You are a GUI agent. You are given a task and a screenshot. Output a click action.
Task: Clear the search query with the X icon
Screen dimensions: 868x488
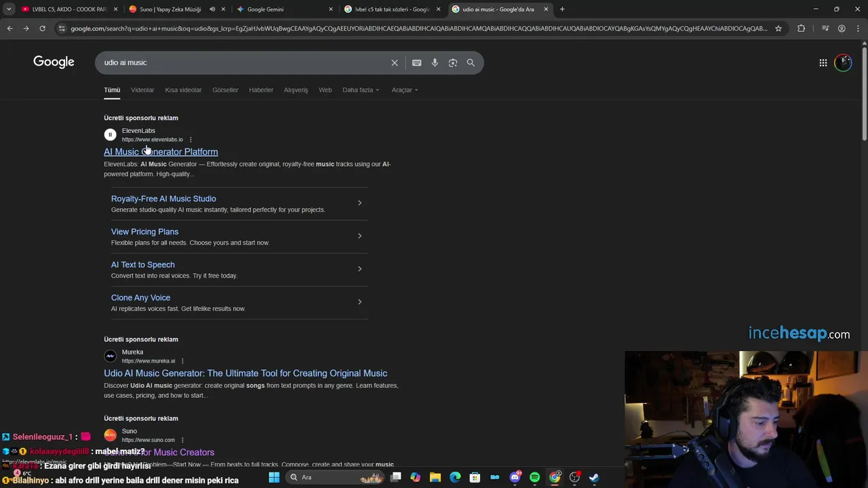pos(395,62)
